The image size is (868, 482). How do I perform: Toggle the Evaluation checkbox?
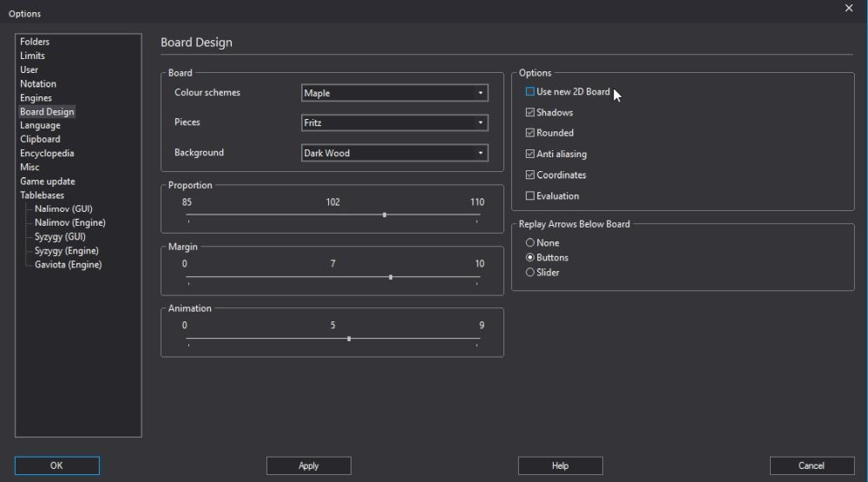(x=530, y=195)
